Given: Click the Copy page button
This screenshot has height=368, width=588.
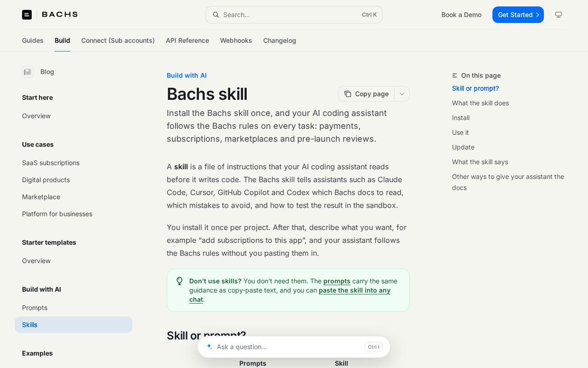Looking at the screenshot, I should (367, 94).
